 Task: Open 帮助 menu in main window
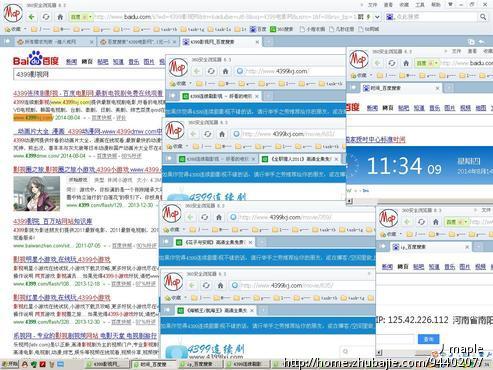click(x=436, y=5)
